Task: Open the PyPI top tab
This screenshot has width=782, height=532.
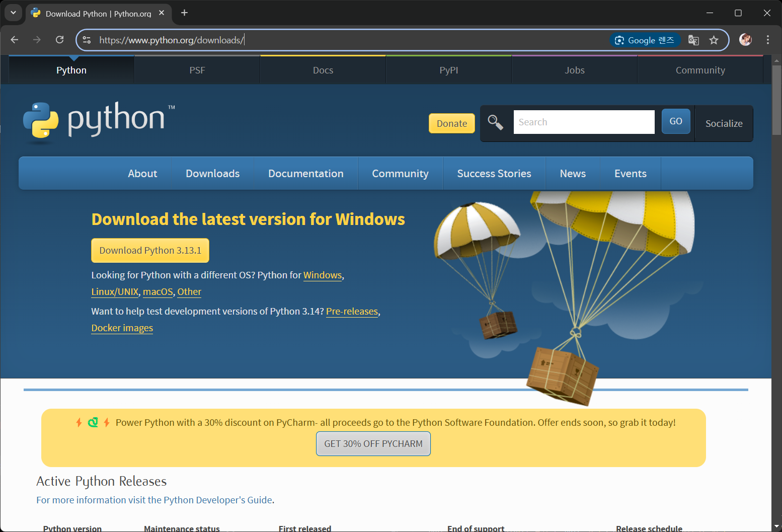Action: point(449,70)
